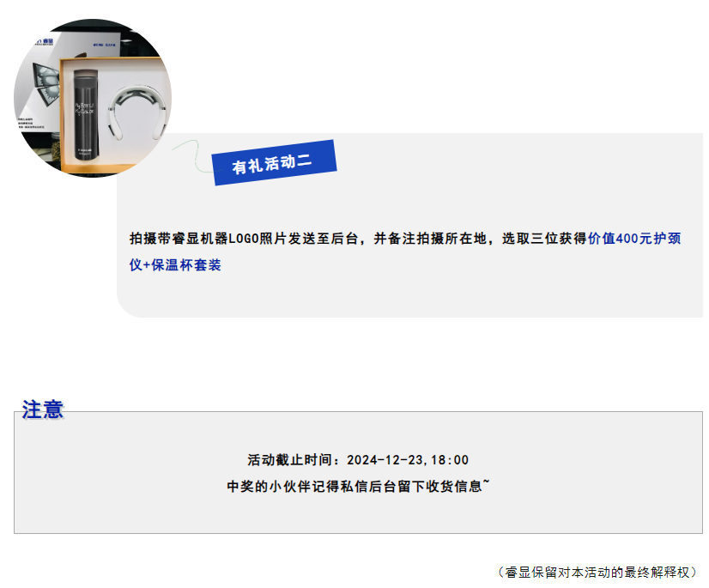
Task: Click the circular gift set photo
Action: 93,98
